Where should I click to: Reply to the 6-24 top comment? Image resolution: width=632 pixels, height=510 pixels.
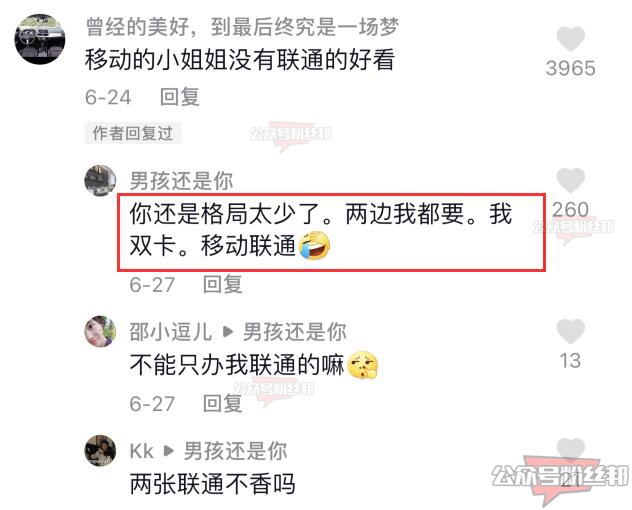tap(180, 97)
